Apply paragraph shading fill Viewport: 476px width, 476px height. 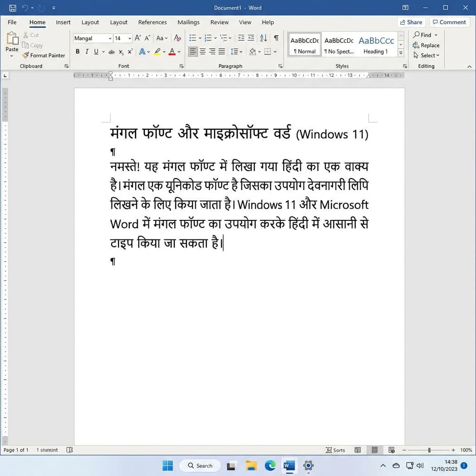coord(252,52)
